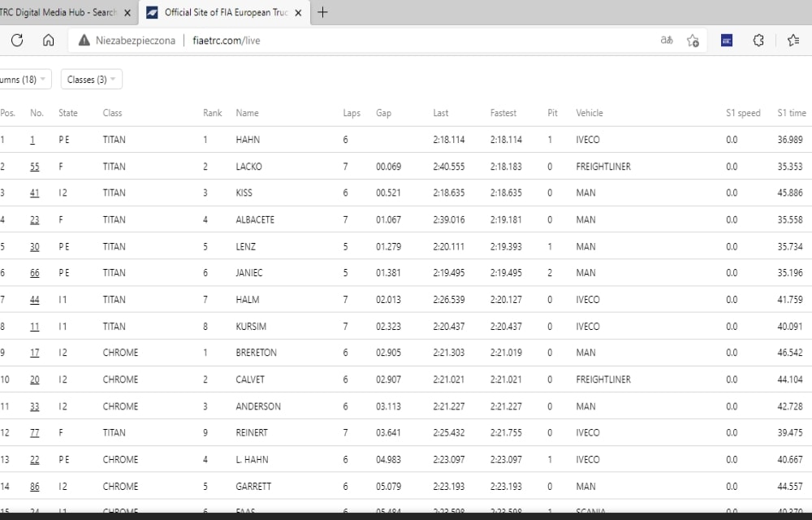The width and height of the screenshot is (812, 520).
Task: Open driver number 55 link
Action: pos(34,167)
